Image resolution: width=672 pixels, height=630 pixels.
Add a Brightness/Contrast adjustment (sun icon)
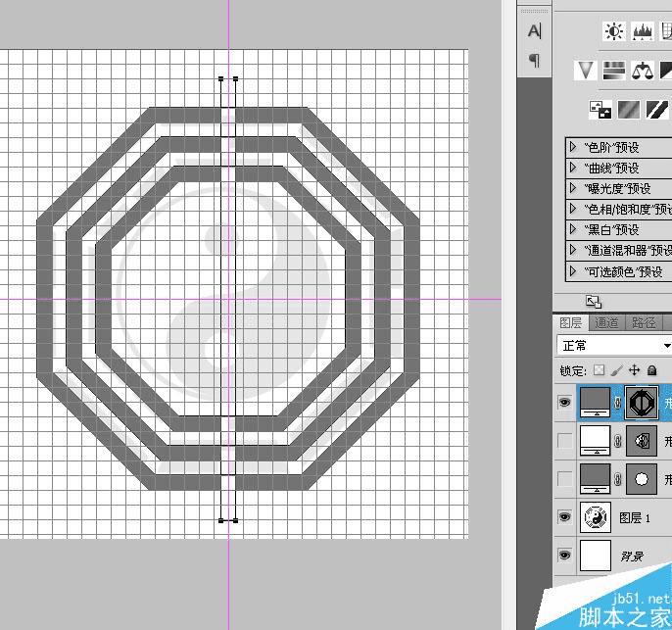click(614, 31)
